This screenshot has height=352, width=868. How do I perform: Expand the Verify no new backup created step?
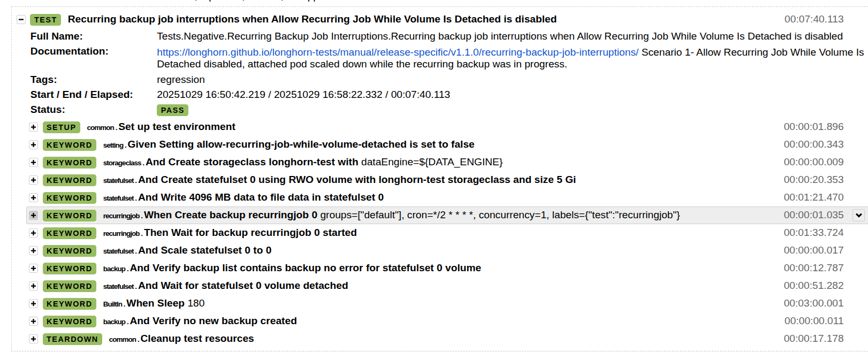coord(33,321)
